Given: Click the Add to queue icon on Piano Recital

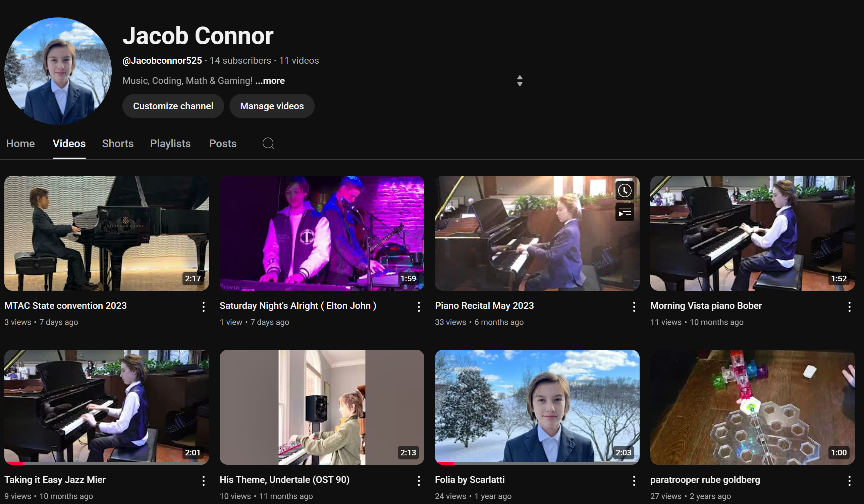Looking at the screenshot, I should tap(625, 212).
